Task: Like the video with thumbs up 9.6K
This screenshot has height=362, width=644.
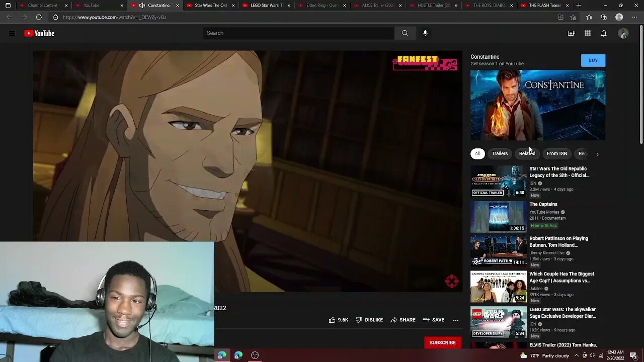Action: coord(339,320)
